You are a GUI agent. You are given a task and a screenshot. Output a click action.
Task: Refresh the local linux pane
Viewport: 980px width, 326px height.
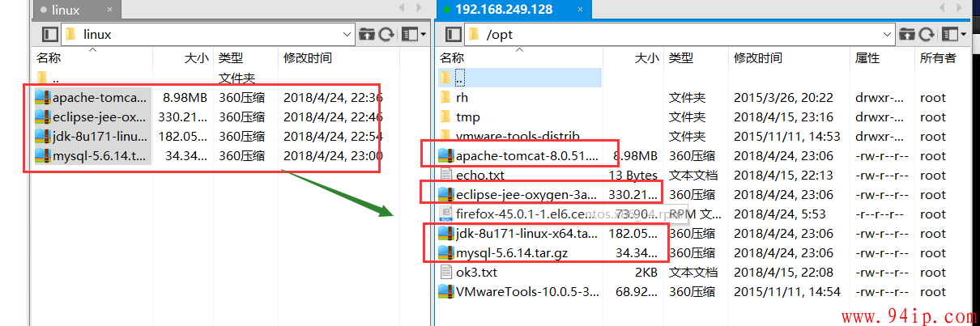[x=387, y=35]
